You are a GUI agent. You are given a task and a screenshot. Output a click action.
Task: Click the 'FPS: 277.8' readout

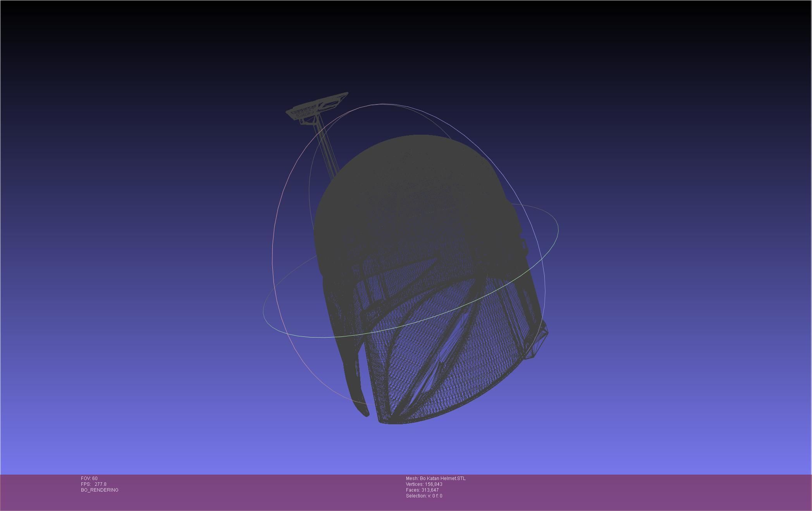(93, 484)
